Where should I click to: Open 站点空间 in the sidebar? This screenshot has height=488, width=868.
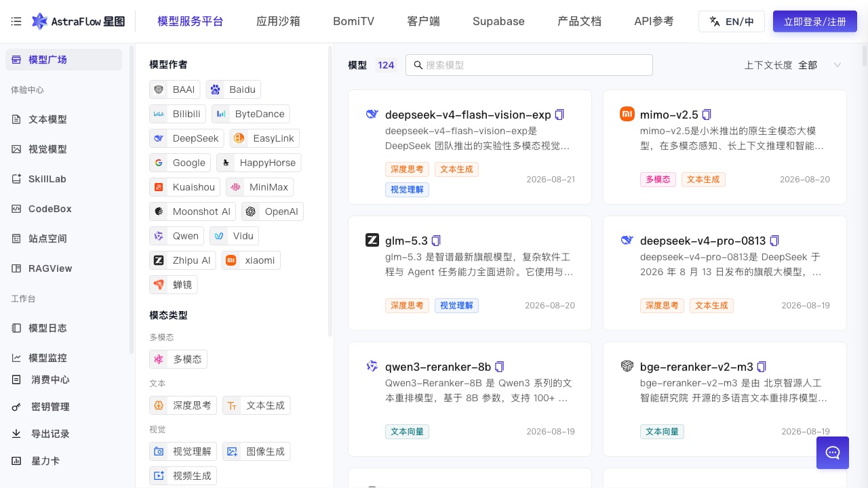64,239
